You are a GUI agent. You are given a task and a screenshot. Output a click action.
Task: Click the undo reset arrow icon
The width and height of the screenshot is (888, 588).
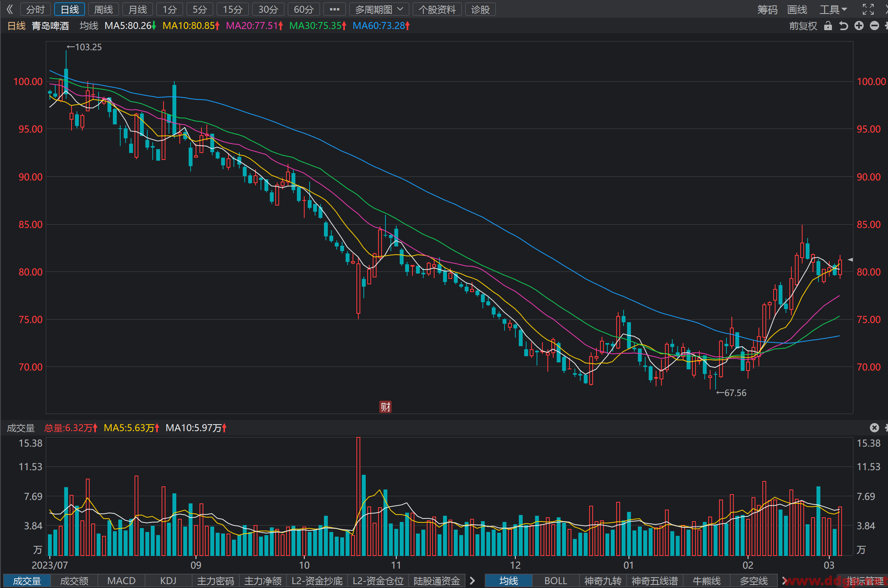click(x=844, y=26)
